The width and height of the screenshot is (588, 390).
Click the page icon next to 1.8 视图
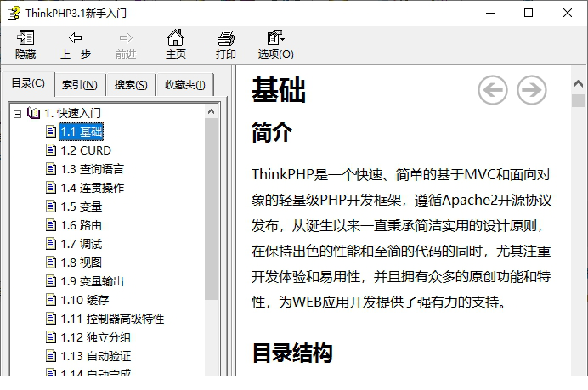click(51, 263)
